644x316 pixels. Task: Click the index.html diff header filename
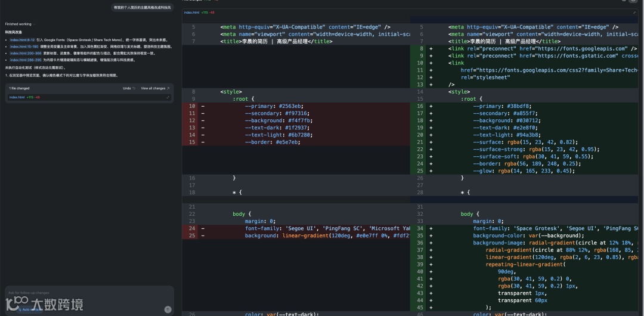191,13
